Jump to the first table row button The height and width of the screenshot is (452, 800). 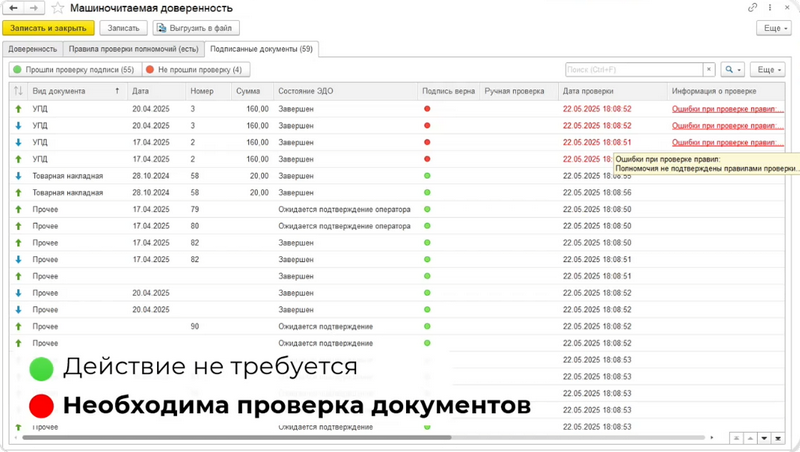(x=736, y=438)
